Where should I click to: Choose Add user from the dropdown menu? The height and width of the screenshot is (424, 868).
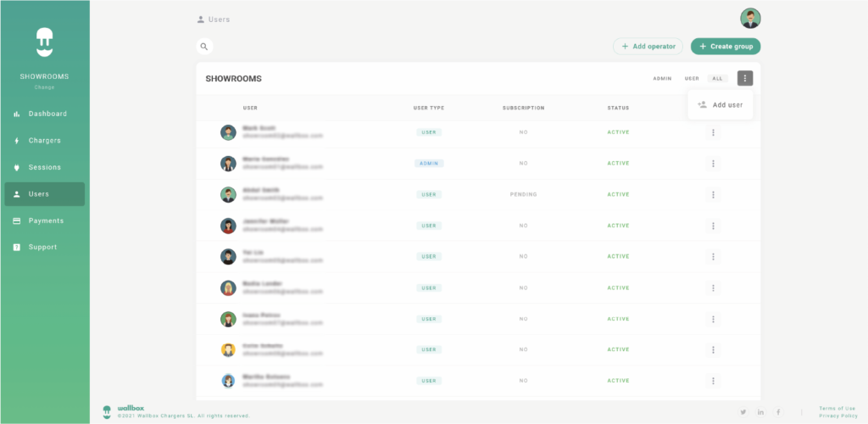721,105
